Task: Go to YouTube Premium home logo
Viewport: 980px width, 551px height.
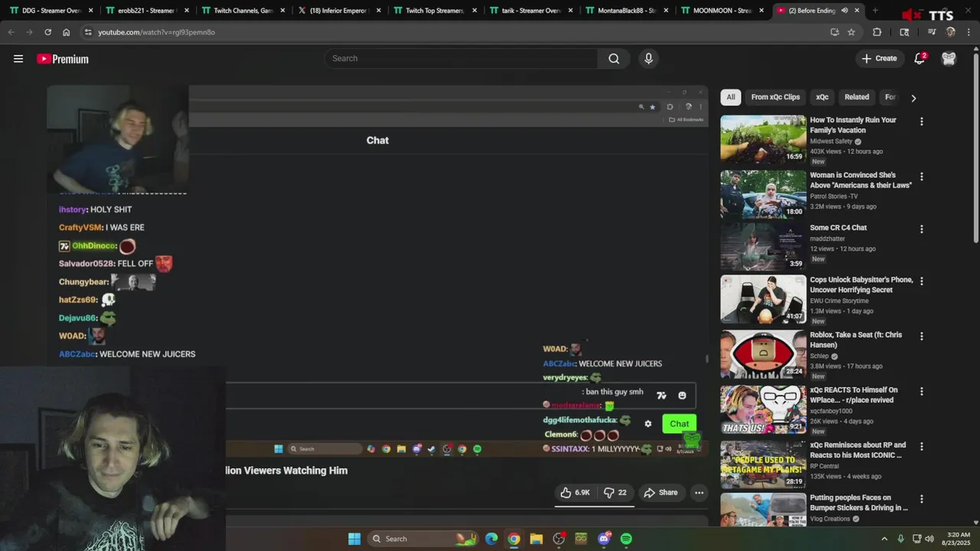Action: pos(63,59)
